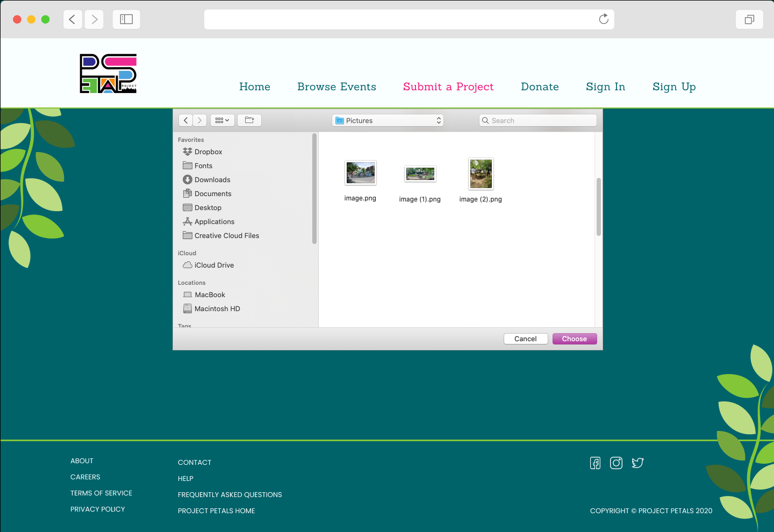The height and width of the screenshot is (532, 774).
Task: Open the ABOUT footer link
Action: 82,461
